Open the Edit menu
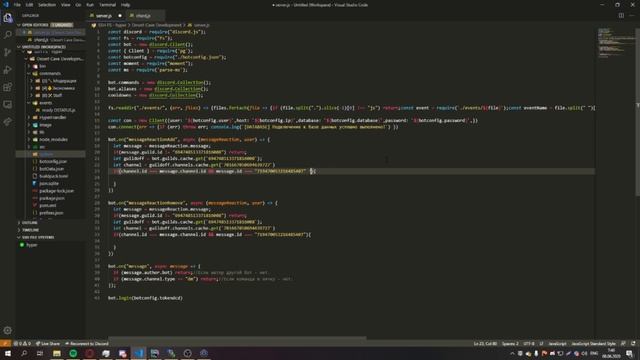This screenshot has width=640, height=360. [29, 5]
